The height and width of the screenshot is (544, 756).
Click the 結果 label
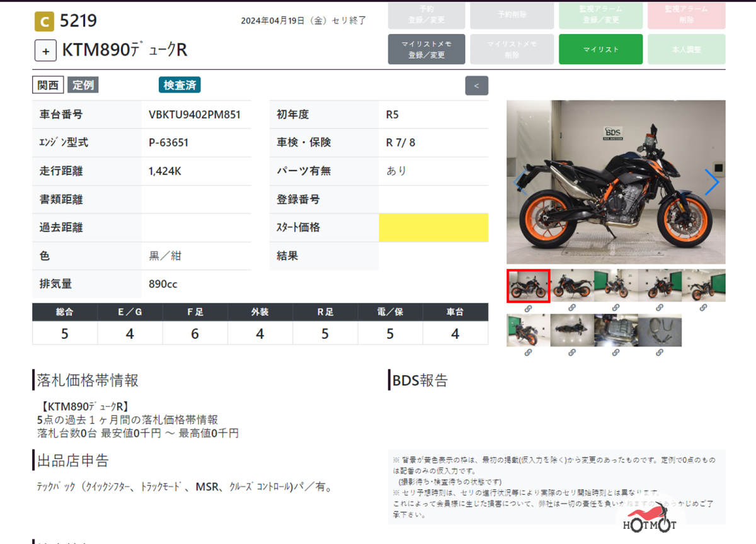click(x=288, y=256)
